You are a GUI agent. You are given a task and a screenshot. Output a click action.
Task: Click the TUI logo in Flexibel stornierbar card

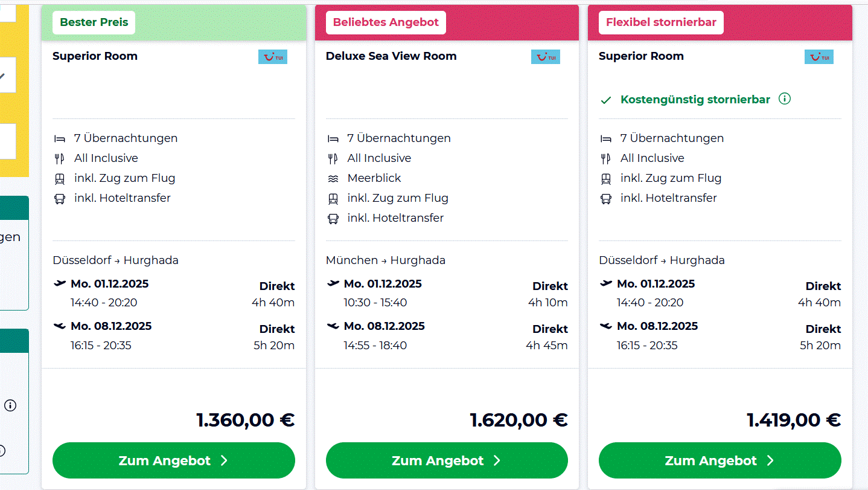tap(819, 57)
